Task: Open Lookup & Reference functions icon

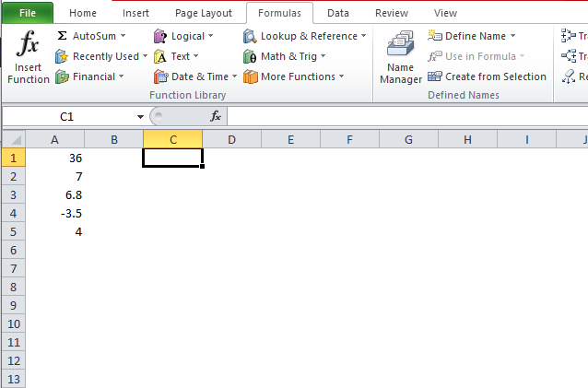Action: click(250, 36)
